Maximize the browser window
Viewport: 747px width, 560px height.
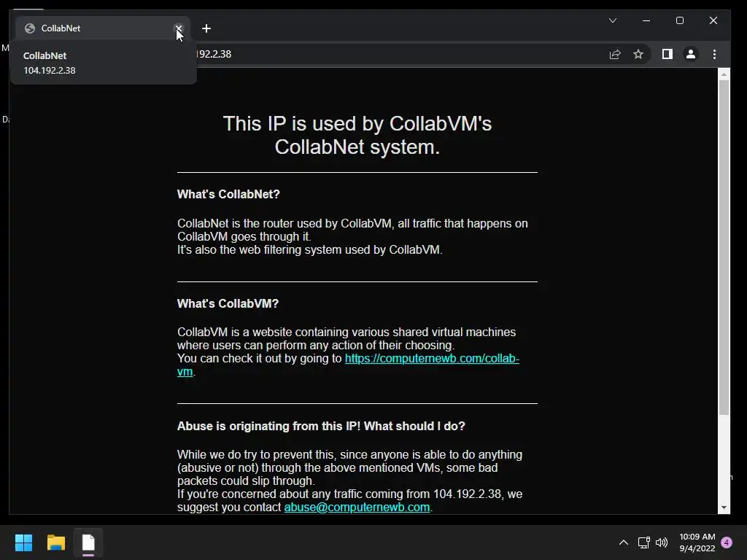(680, 20)
